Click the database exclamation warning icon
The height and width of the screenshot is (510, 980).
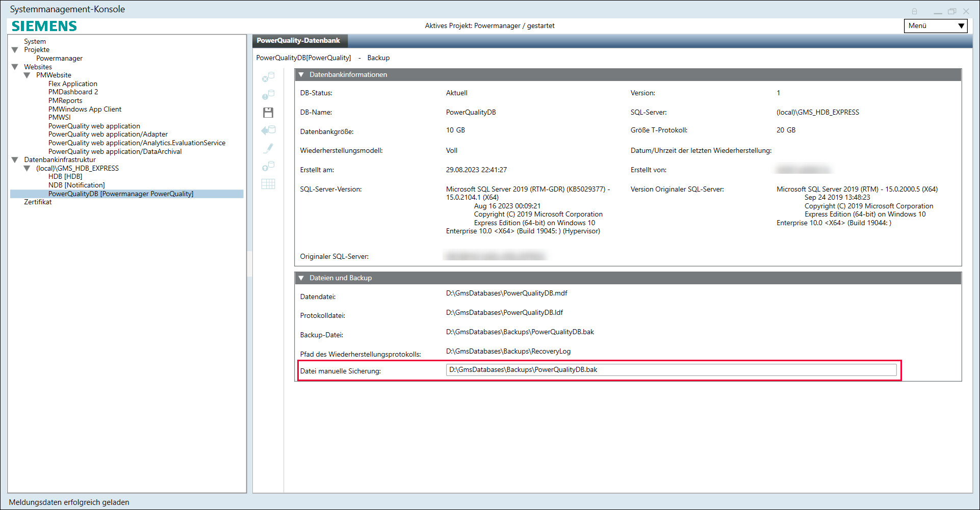[268, 95]
